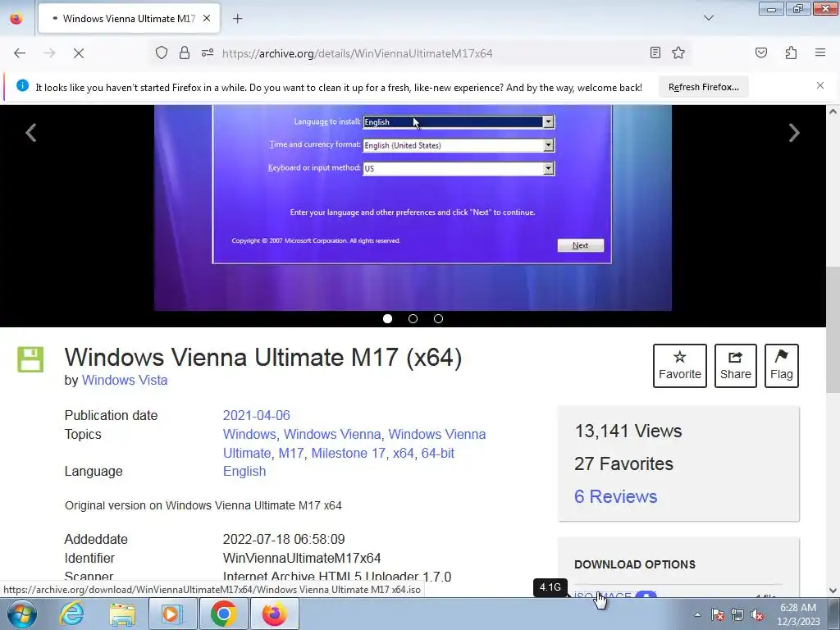
Task: Open the M17 topic link
Action: click(x=291, y=453)
